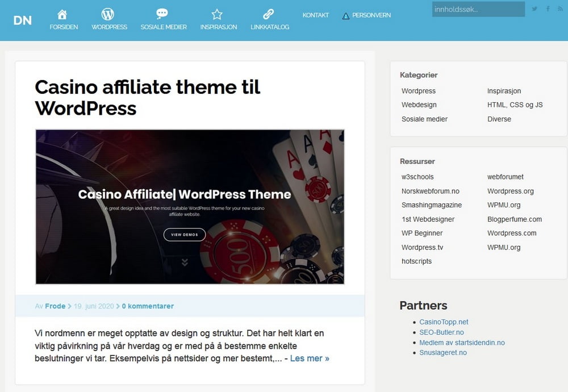Viewport: 568px width, 392px height.
Task: Focus the innholdssøk search field
Action: click(478, 9)
